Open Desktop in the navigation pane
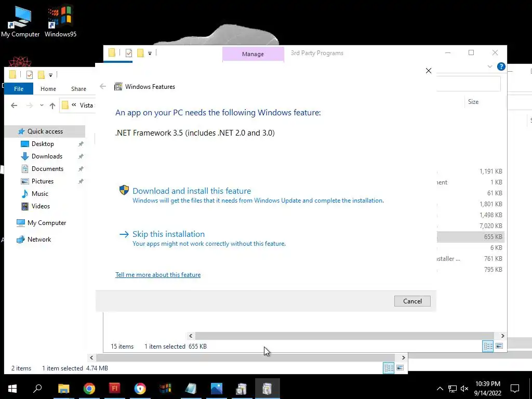Image resolution: width=532 pixels, height=399 pixels. tap(43, 144)
